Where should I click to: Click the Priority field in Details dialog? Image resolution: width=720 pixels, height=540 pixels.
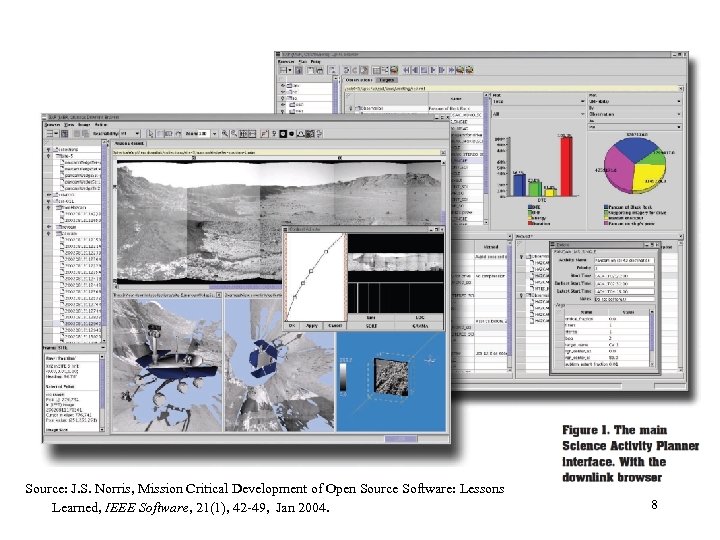coord(624,268)
